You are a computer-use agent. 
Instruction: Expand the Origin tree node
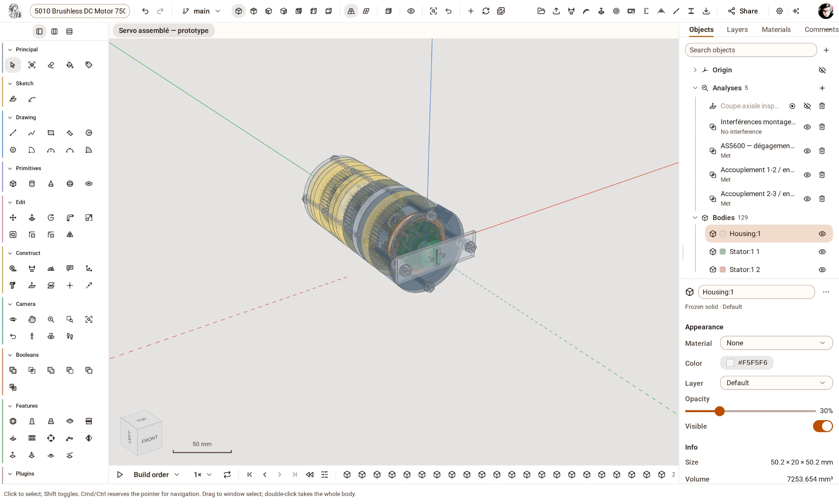(x=695, y=70)
